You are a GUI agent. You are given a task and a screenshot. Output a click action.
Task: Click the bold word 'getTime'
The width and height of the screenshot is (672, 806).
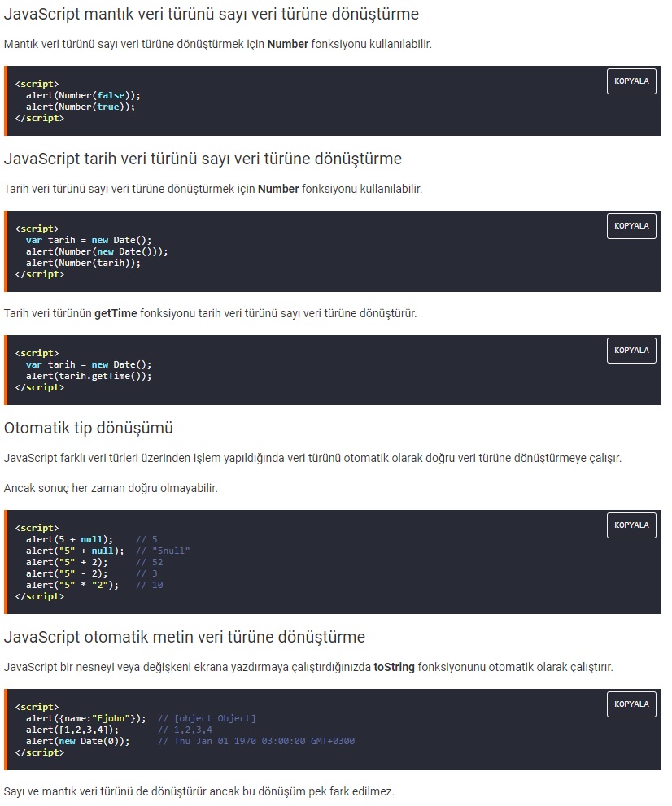pos(116,314)
